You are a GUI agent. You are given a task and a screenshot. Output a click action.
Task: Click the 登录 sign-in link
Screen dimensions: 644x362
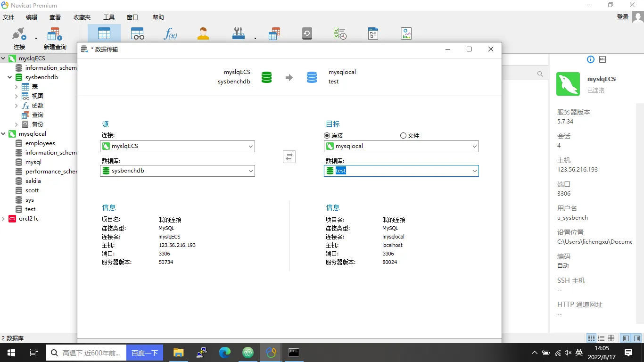coord(623,17)
